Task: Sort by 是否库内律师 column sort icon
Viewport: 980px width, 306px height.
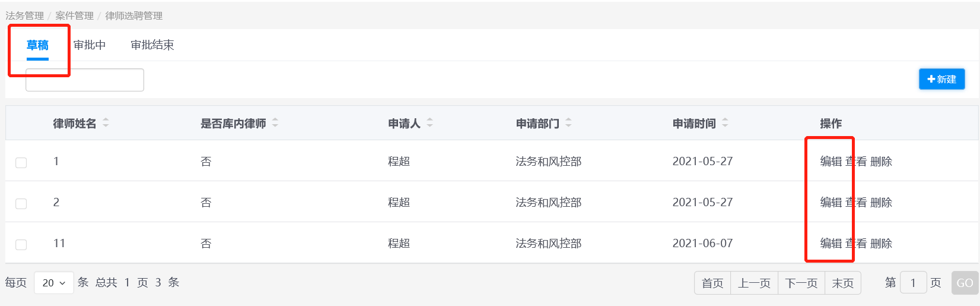Action: coord(275,123)
